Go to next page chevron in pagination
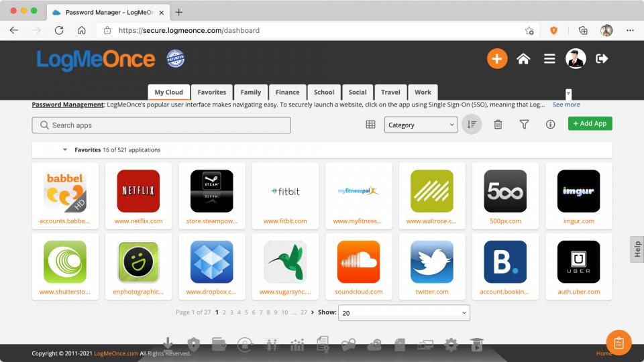 pyautogui.click(x=313, y=312)
